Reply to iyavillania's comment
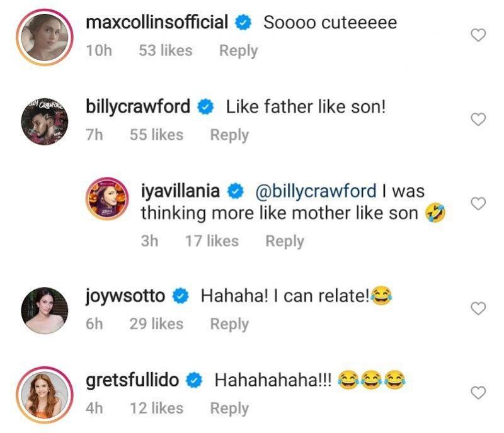 pyautogui.click(x=285, y=240)
